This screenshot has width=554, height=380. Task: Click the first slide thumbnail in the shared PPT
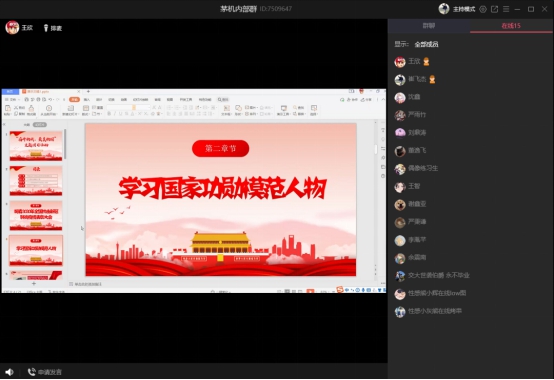[x=36, y=146]
